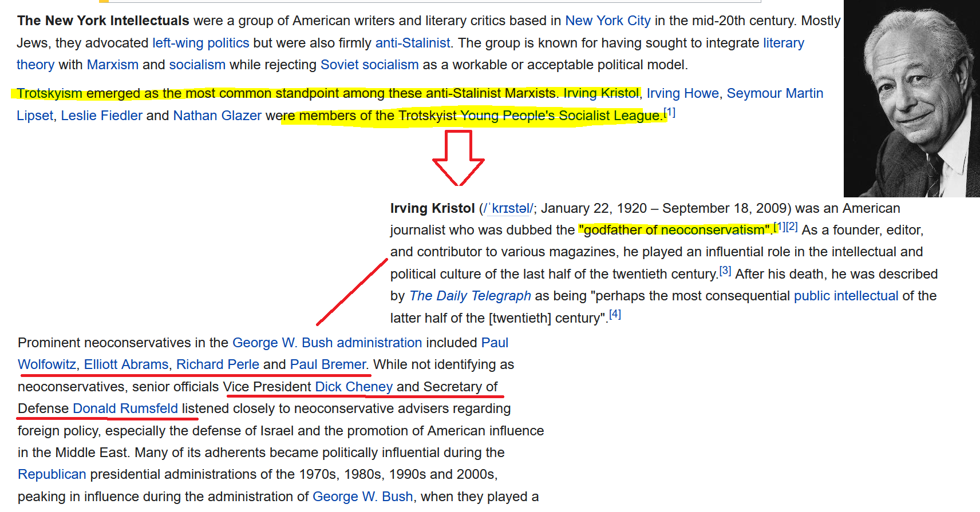
Task: Click the highlighted Irving Kristol link
Action: click(601, 93)
